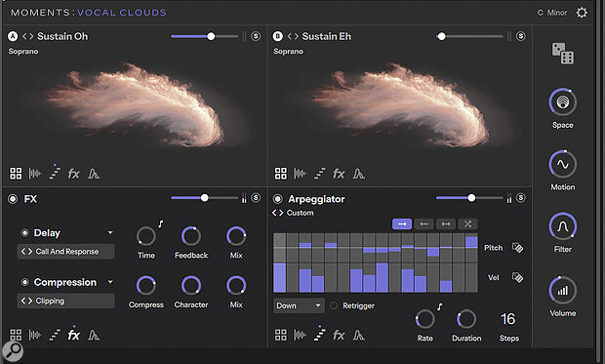Click waveform icon in FX panel
This screenshot has width=605, height=364.
35,335
